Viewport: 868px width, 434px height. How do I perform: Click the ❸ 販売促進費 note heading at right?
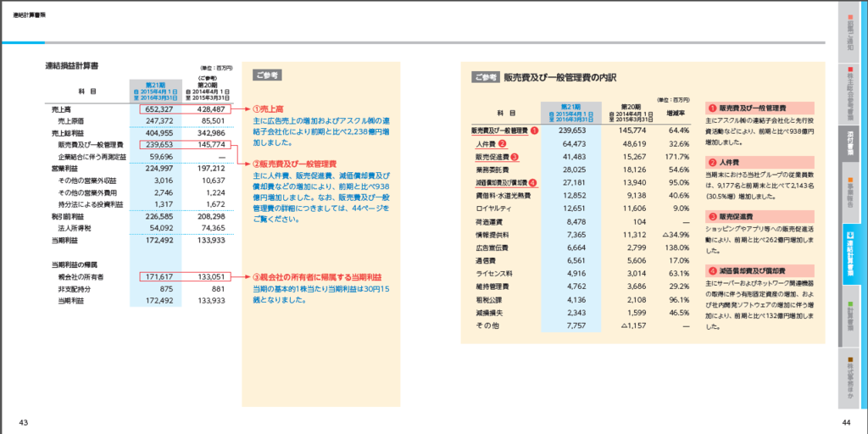coord(759,216)
